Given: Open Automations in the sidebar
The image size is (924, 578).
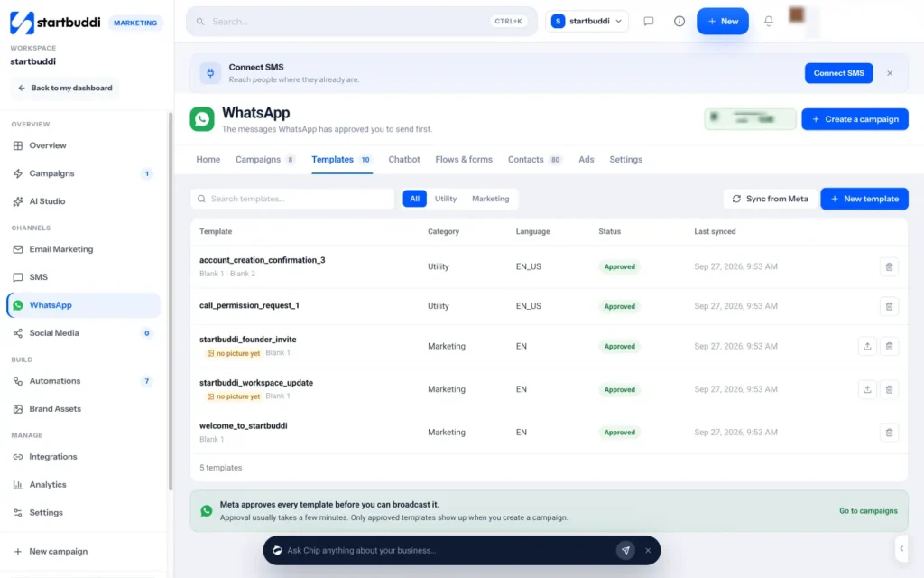Looking at the screenshot, I should (83, 381).
